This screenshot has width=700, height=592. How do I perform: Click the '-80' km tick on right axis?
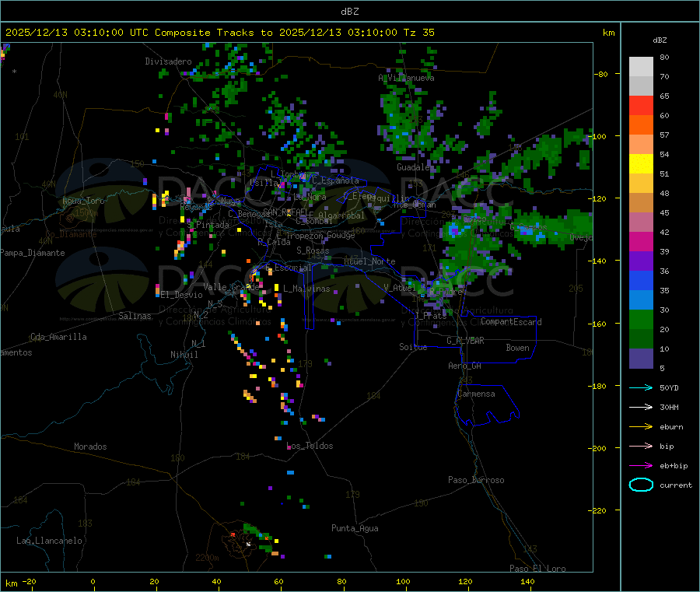point(601,74)
